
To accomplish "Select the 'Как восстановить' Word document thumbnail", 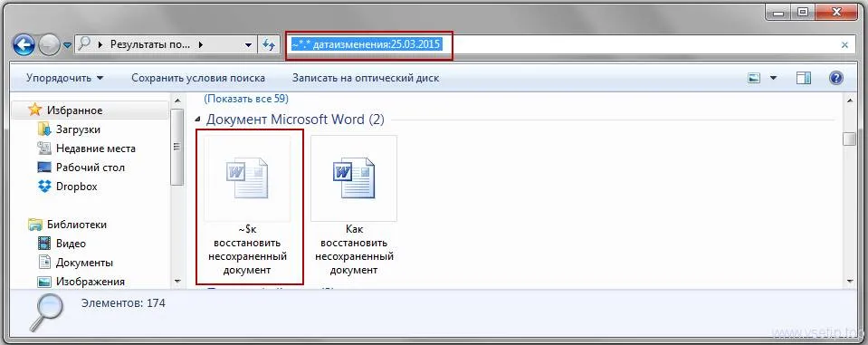I will [354, 177].
